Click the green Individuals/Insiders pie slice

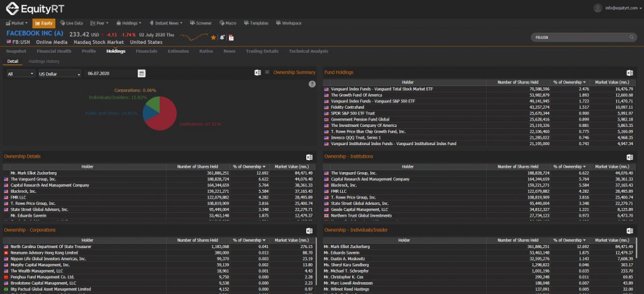[x=153, y=103]
